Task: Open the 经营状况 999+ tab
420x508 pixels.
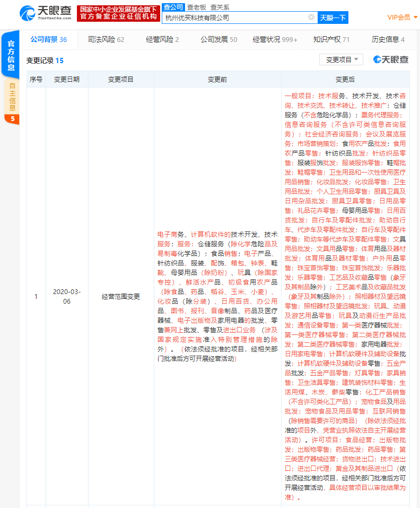Action: tap(275, 39)
